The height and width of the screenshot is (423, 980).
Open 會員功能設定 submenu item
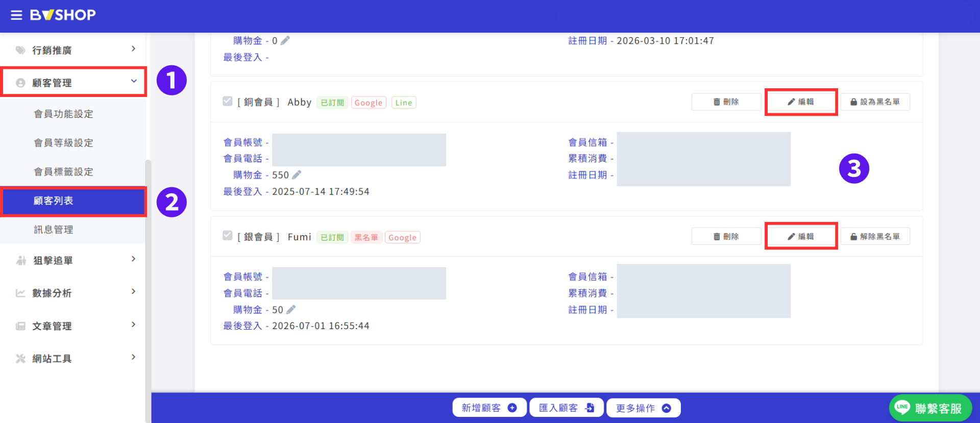coord(73,114)
